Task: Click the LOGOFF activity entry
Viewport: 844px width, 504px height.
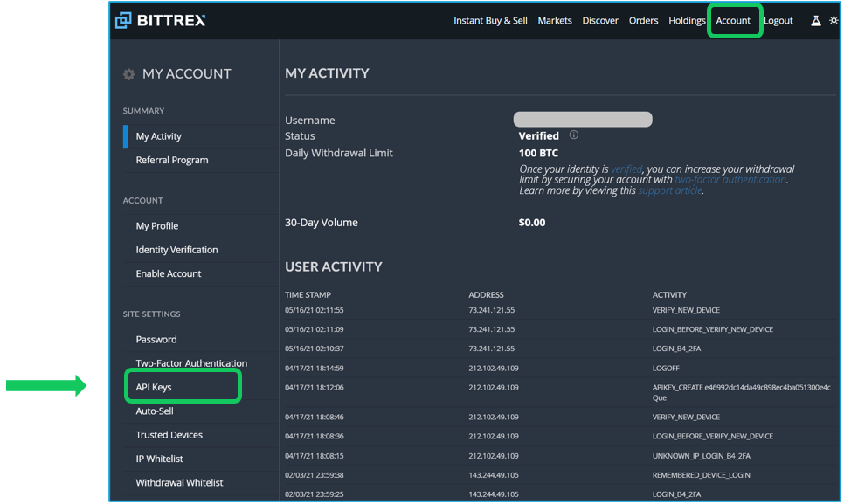Action: pos(666,369)
